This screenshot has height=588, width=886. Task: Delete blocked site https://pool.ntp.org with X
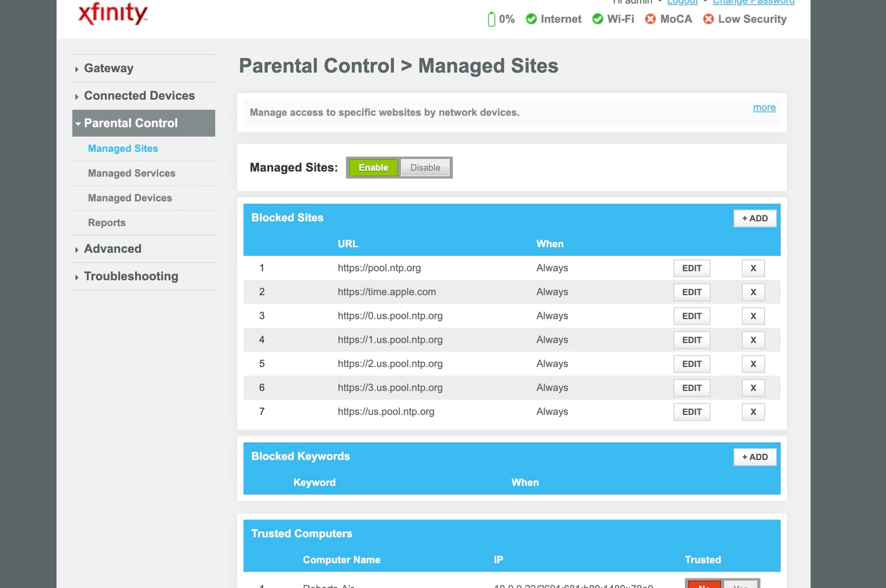click(753, 268)
